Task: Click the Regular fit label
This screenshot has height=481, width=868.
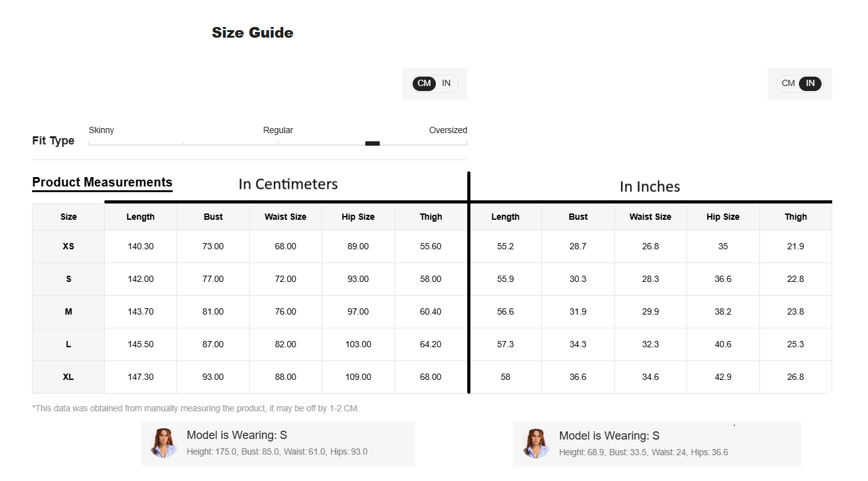Action: (278, 130)
